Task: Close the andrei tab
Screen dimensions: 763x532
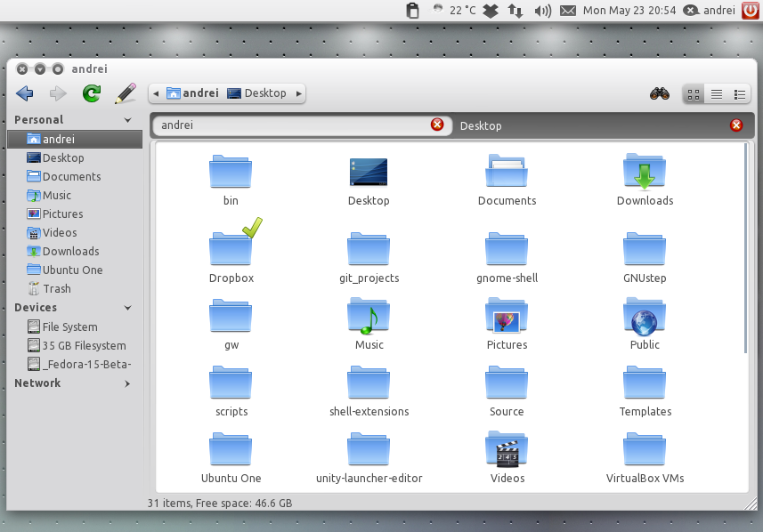Action: [x=436, y=125]
